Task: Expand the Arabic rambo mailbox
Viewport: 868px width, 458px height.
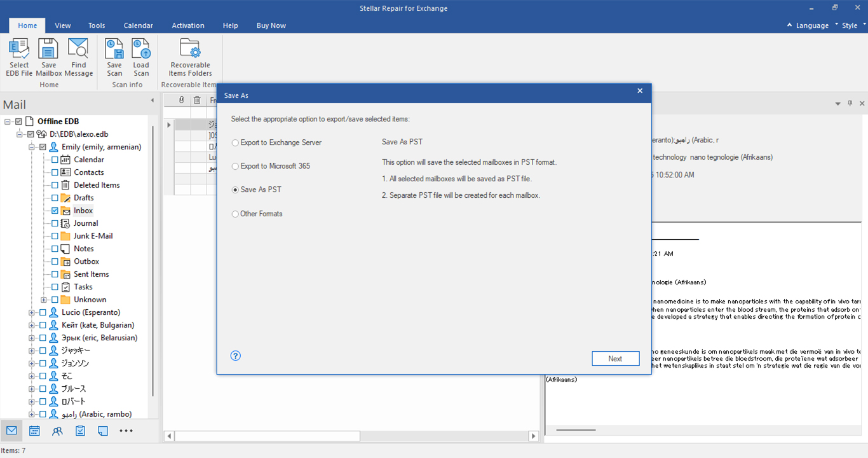Action: [x=31, y=414]
